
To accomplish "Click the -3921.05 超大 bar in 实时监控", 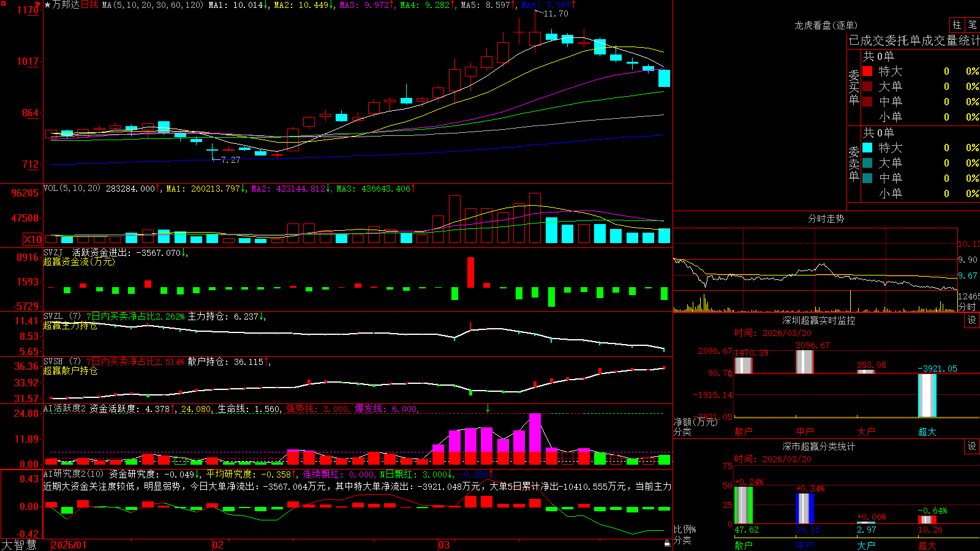I will pyautogui.click(x=927, y=395).
